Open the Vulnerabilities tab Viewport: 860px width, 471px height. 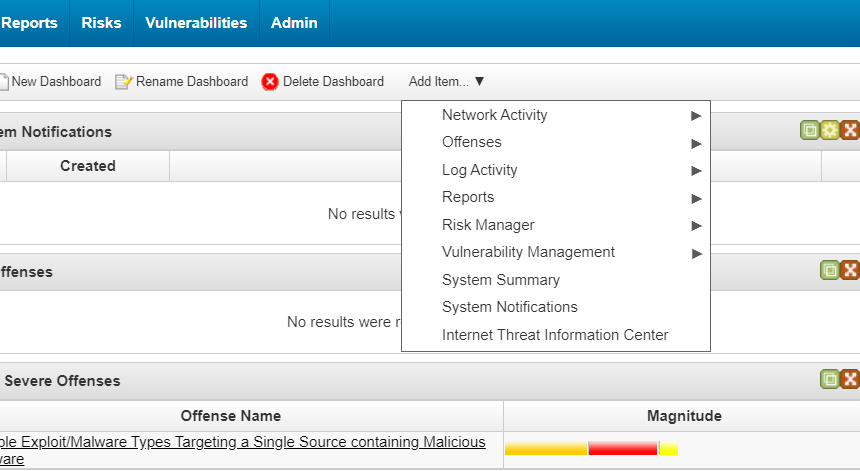click(x=196, y=23)
